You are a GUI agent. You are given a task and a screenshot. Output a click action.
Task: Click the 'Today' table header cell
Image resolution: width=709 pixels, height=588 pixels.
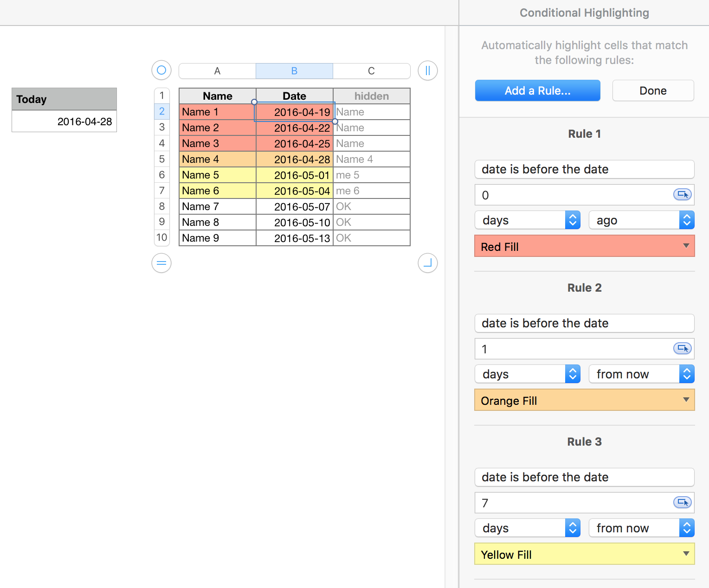pos(64,99)
